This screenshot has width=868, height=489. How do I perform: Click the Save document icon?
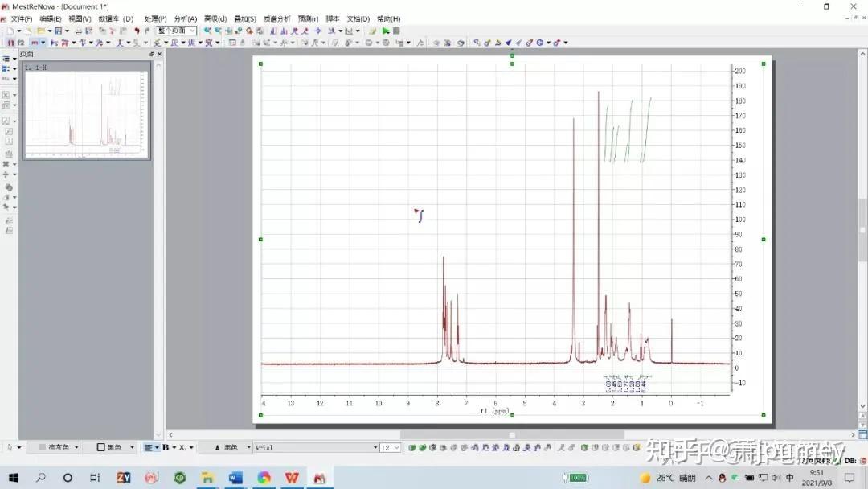pyautogui.click(x=58, y=31)
